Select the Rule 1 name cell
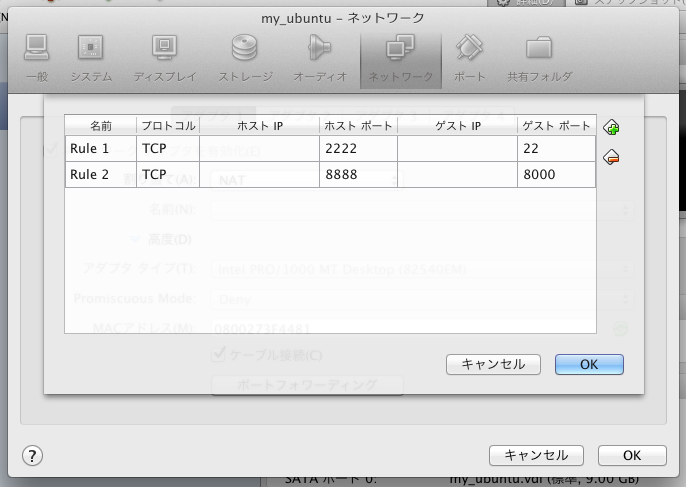The width and height of the screenshot is (686, 487). click(101, 149)
